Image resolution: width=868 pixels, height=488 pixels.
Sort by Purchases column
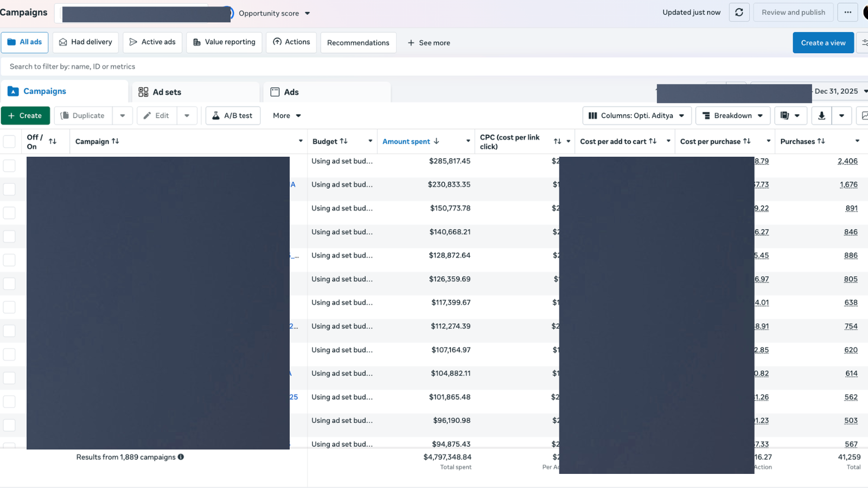click(821, 142)
